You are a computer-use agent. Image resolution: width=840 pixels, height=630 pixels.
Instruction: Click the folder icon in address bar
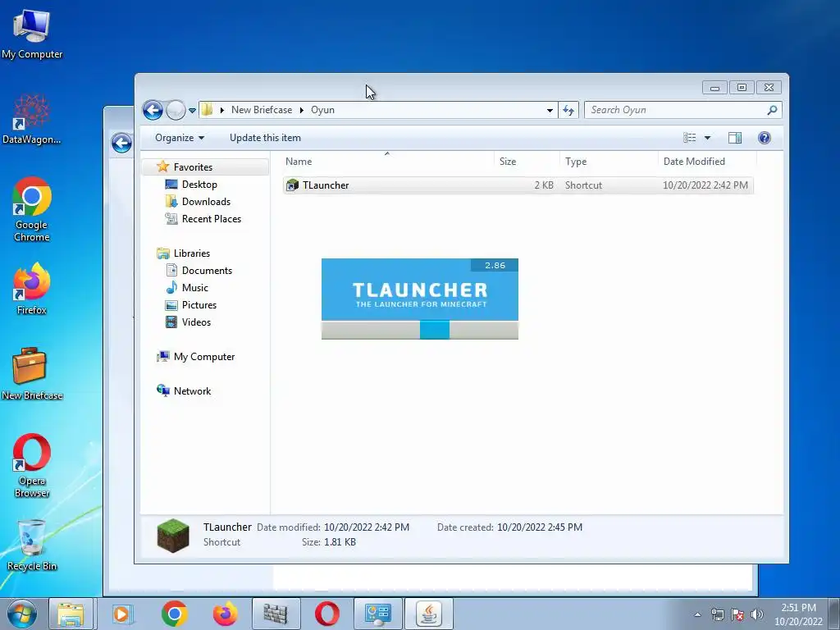tap(207, 110)
